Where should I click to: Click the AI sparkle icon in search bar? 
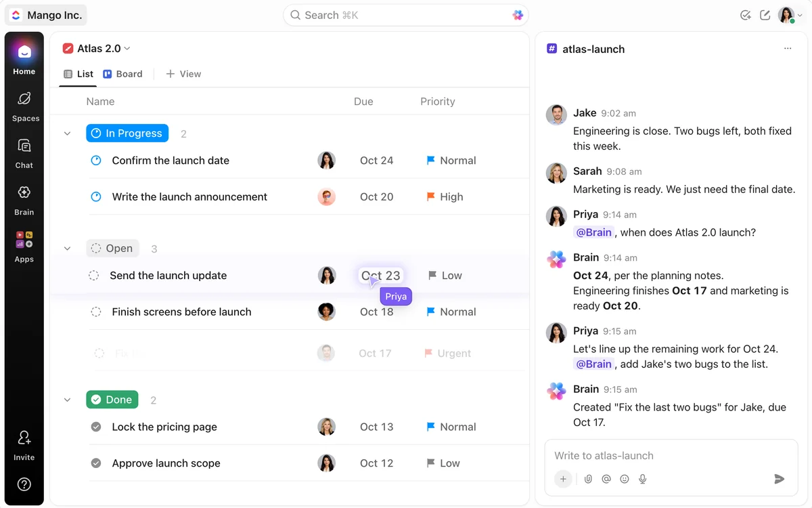click(518, 15)
